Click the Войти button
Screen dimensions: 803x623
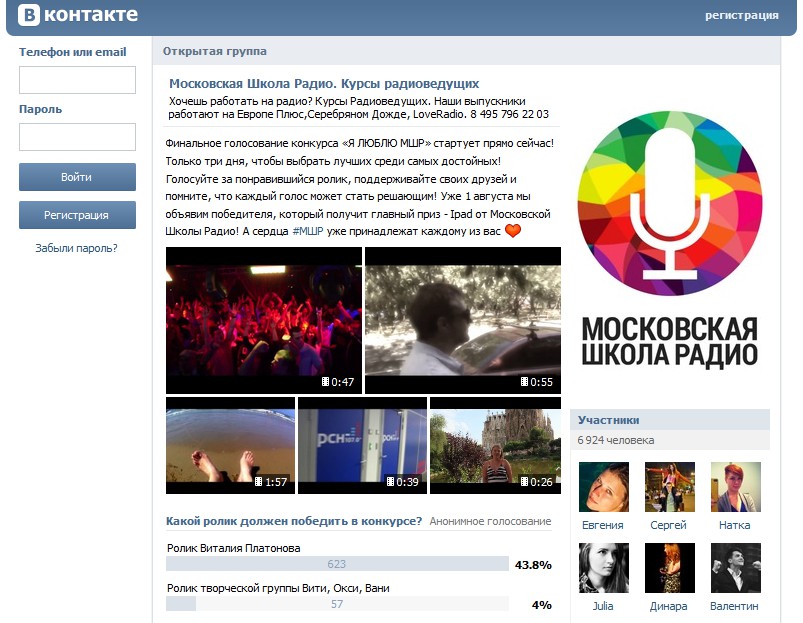77,177
